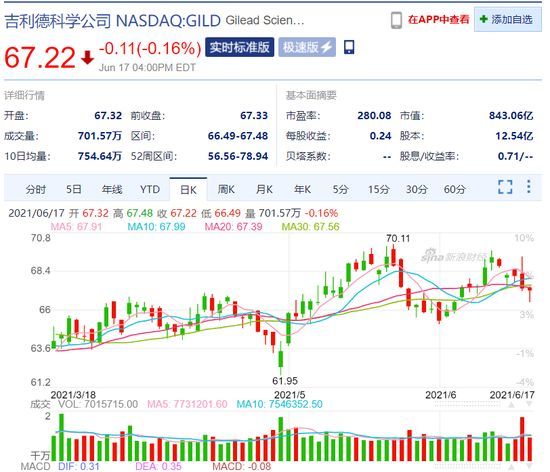The width and height of the screenshot is (550, 472).
Task: Click the 股本 value 12.54亿
Action: 514,136
